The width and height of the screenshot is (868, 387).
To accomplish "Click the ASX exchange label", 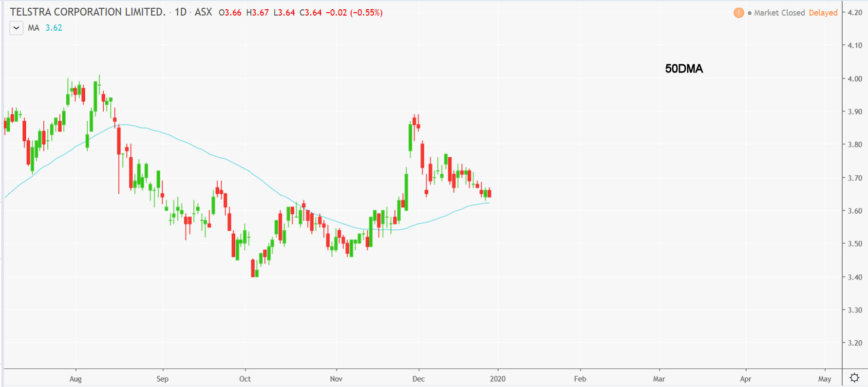I will click(x=203, y=12).
